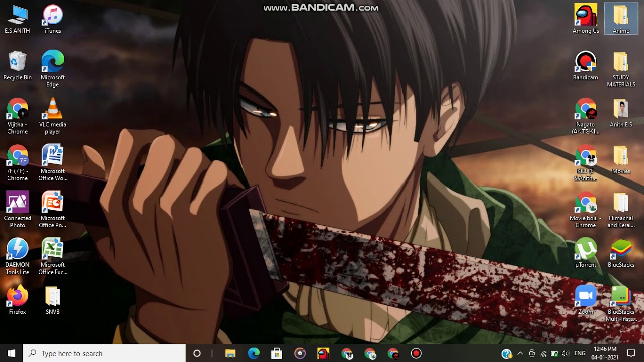Show hidden system tray icons
Viewport: 644px width, 362px height.
[520, 353]
